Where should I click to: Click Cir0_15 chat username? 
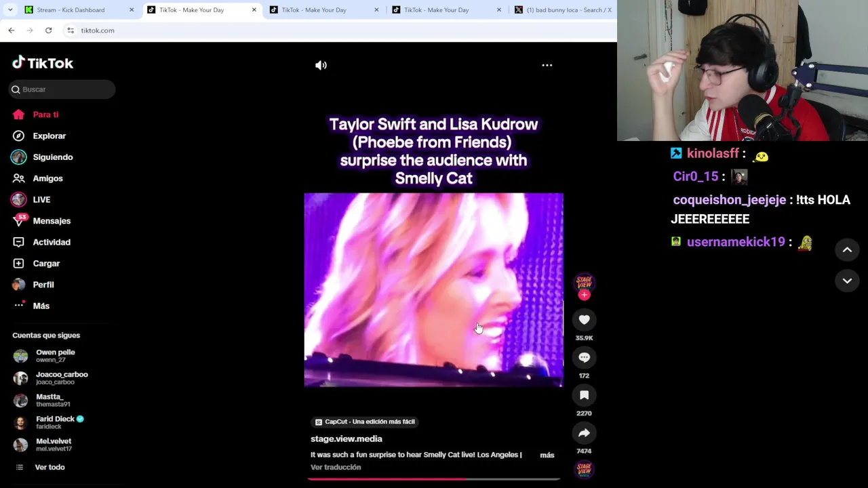695,177
